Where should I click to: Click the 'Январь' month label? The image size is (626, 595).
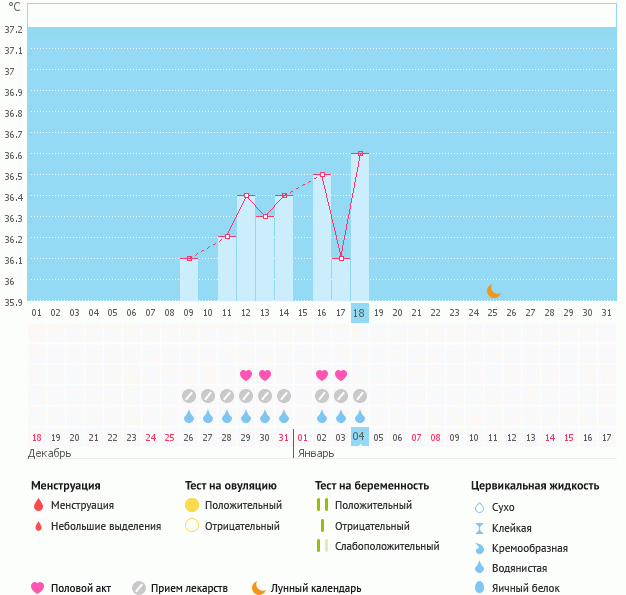click(315, 453)
